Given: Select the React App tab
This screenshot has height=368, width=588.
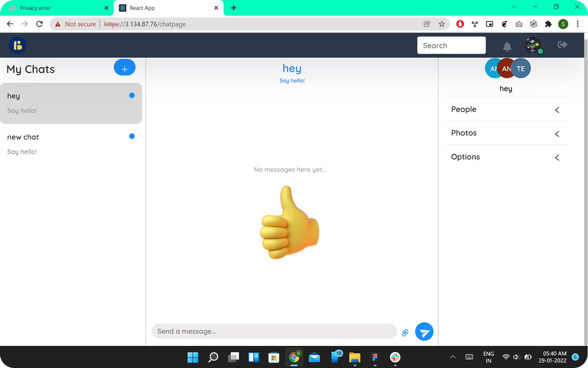Looking at the screenshot, I should coord(165,8).
